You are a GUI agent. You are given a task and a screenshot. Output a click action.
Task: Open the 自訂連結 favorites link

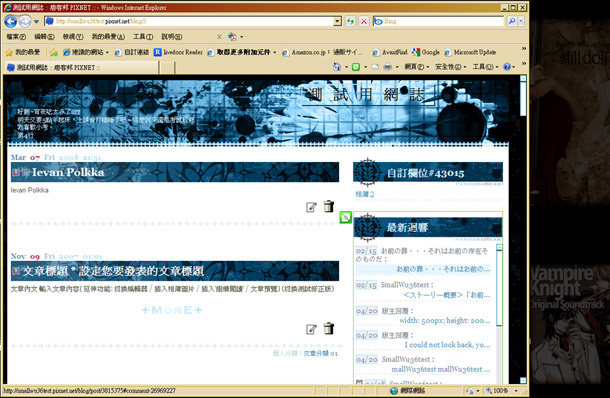(132, 52)
